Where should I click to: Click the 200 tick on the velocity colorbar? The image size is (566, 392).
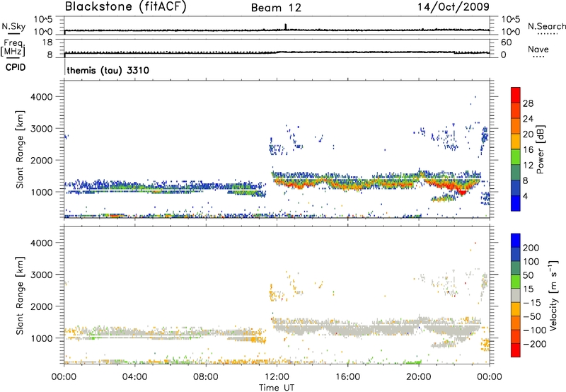point(531,248)
